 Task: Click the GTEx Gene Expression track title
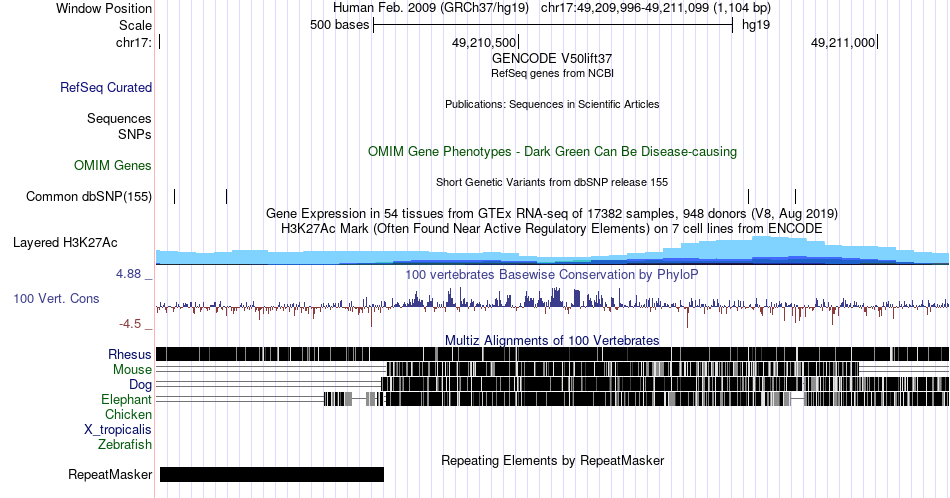tap(552, 213)
